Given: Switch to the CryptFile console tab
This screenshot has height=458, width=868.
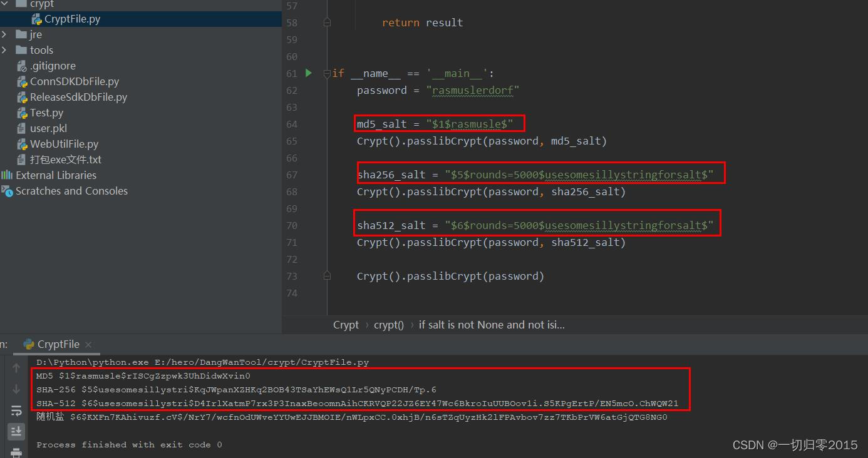Looking at the screenshot, I should 57,343.
